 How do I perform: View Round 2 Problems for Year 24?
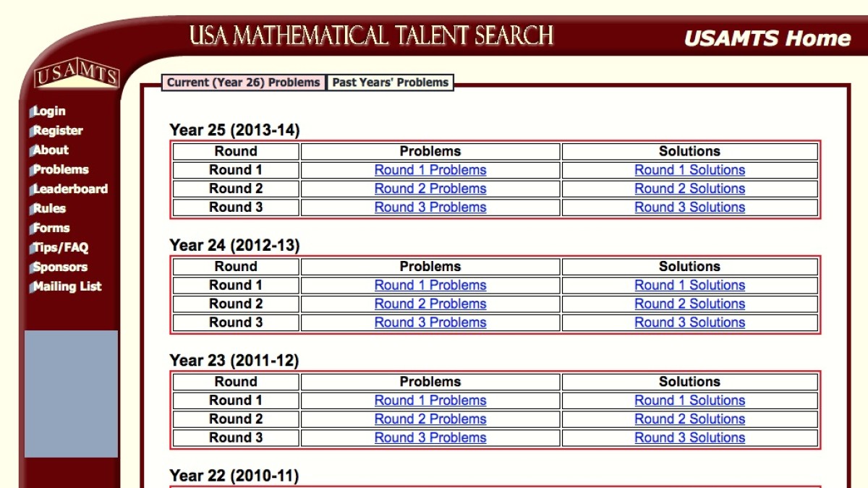point(430,304)
